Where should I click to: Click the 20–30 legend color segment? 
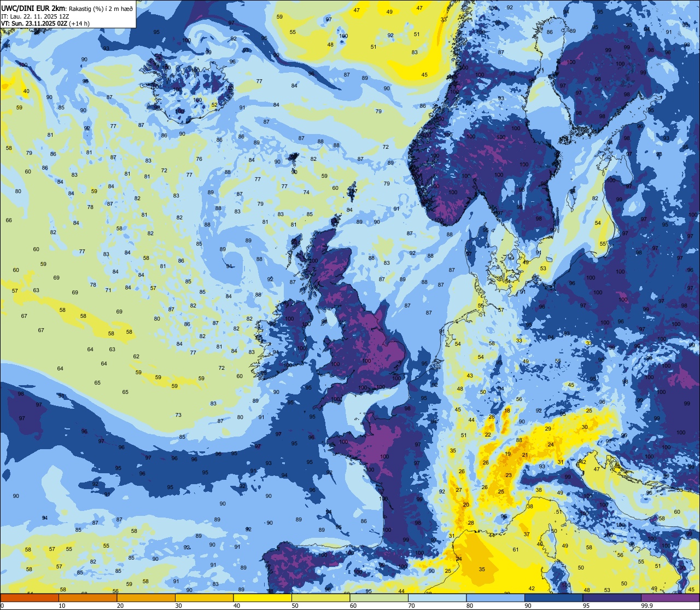[146, 597]
